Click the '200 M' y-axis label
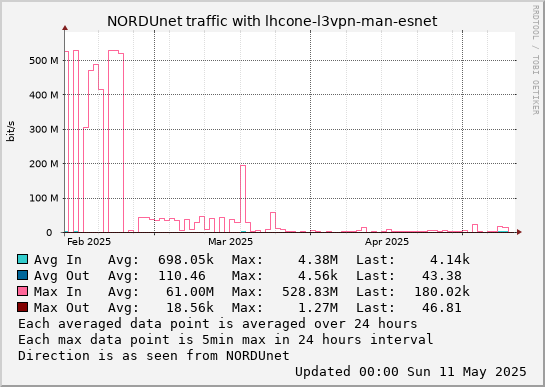This screenshot has height=387, width=545. (x=44, y=163)
